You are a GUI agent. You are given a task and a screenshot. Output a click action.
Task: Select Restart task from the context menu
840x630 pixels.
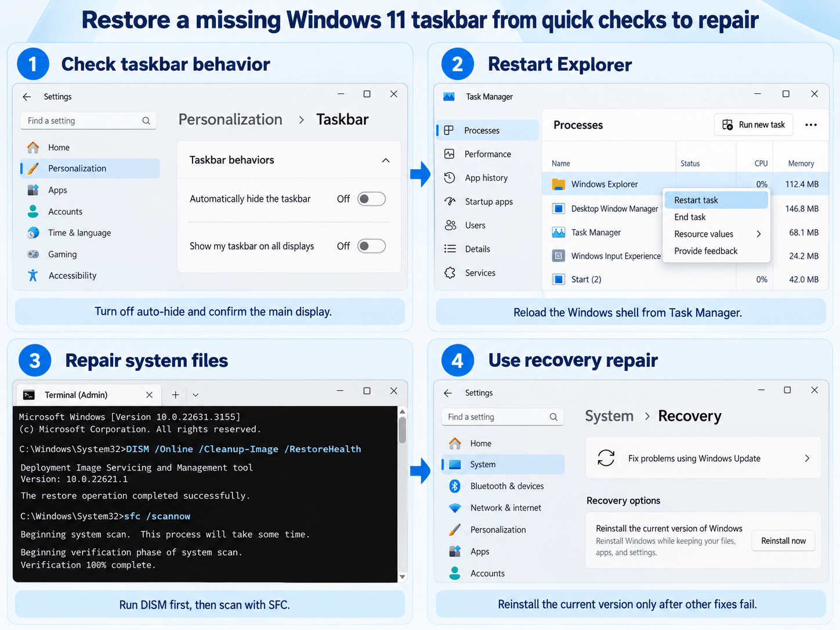716,200
